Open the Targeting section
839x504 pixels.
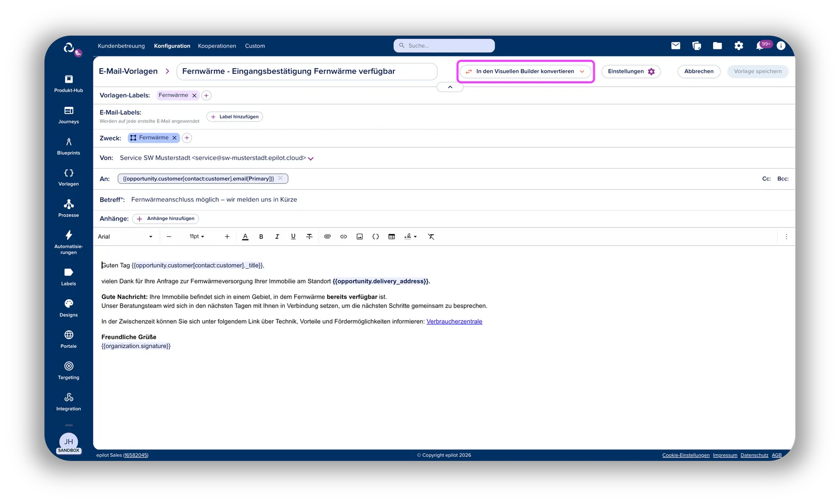point(69,370)
